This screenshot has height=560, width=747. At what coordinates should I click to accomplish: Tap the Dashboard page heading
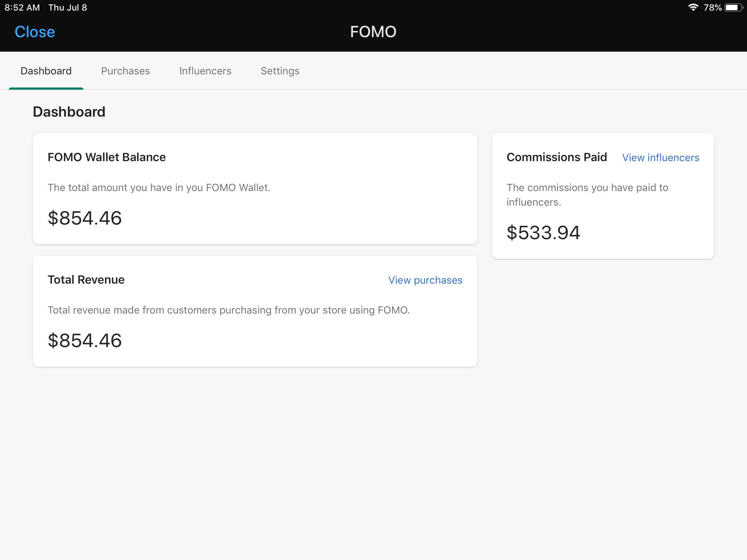click(x=69, y=112)
